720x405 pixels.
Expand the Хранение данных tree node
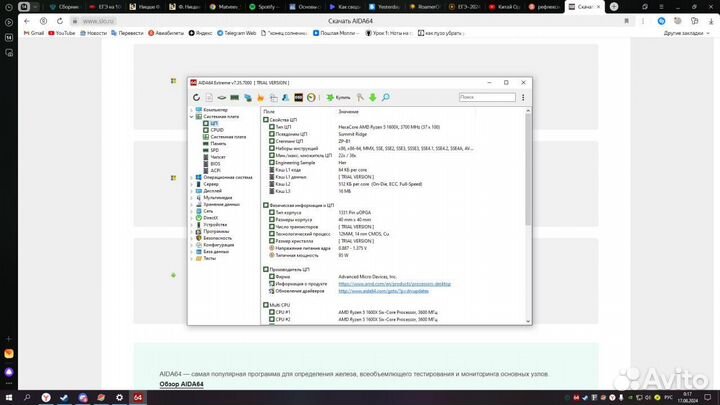point(192,204)
